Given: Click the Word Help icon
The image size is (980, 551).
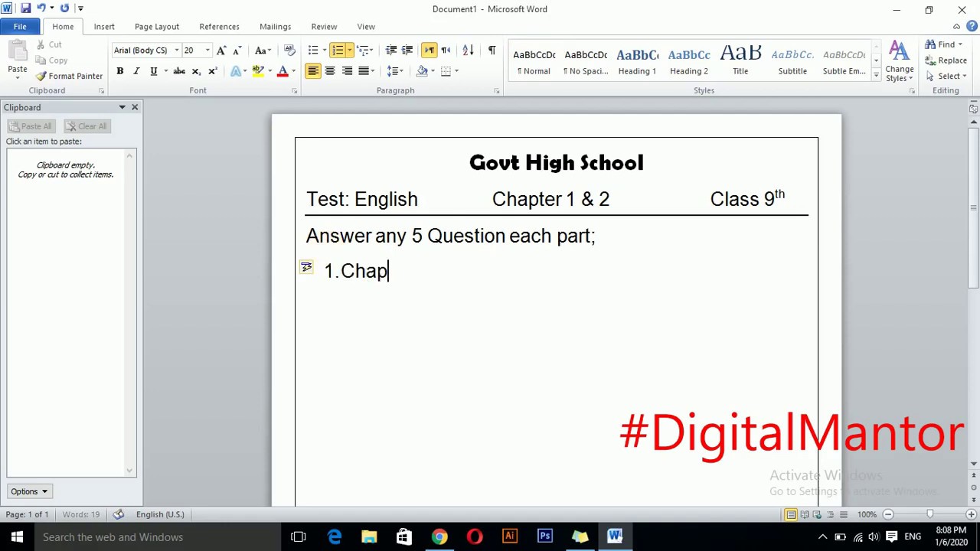Looking at the screenshot, I should (x=971, y=27).
